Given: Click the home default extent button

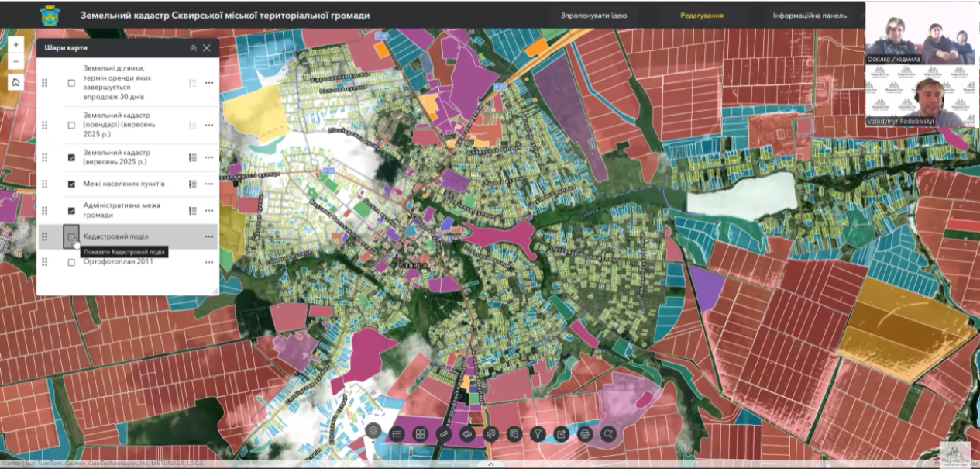Looking at the screenshot, I should point(16,82).
